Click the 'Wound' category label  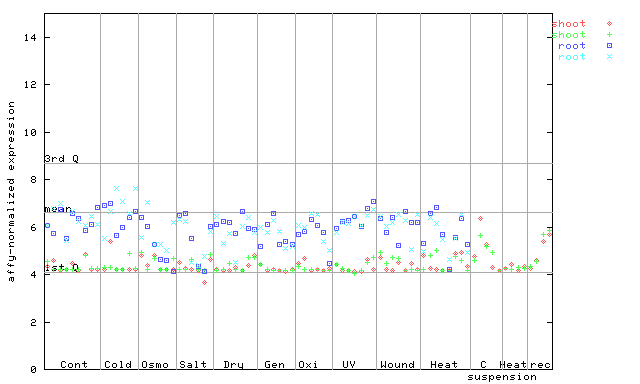(397, 364)
